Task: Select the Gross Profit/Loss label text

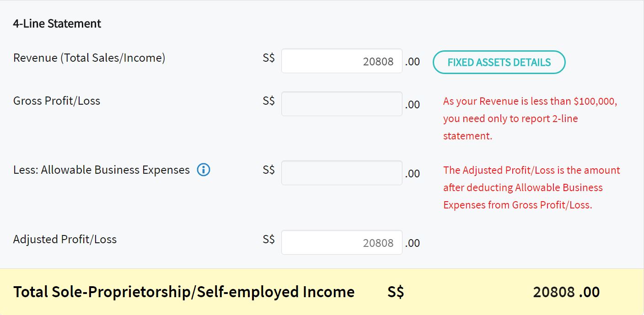Action: click(x=57, y=101)
